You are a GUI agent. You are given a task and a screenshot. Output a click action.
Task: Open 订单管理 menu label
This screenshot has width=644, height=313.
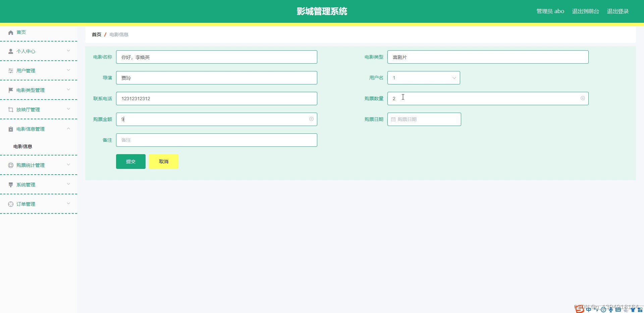coord(26,204)
